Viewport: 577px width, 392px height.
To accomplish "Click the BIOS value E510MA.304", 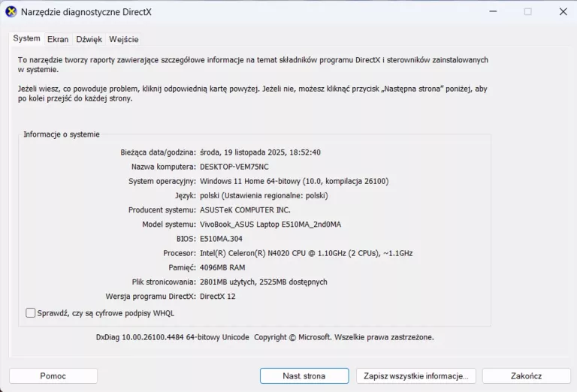I will (221, 239).
